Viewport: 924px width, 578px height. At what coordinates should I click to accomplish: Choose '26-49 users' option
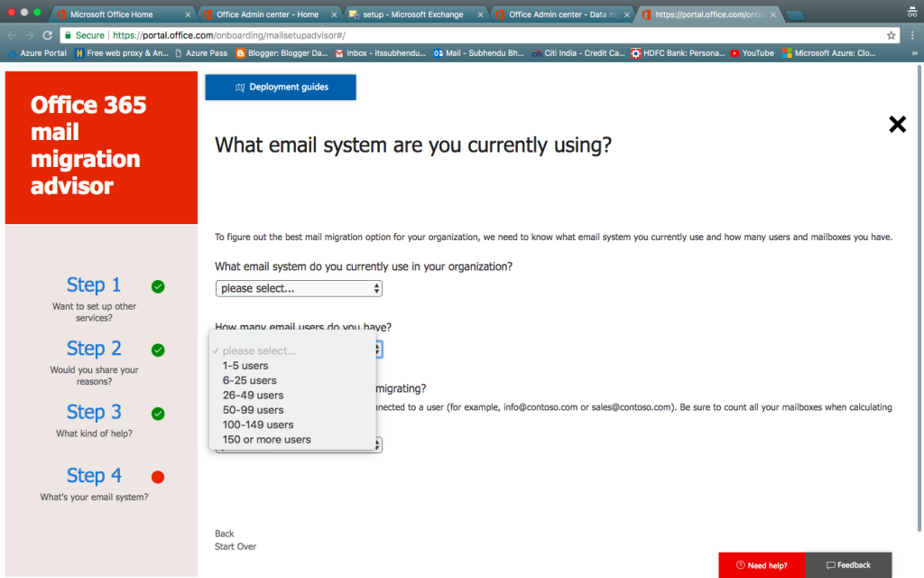click(253, 396)
